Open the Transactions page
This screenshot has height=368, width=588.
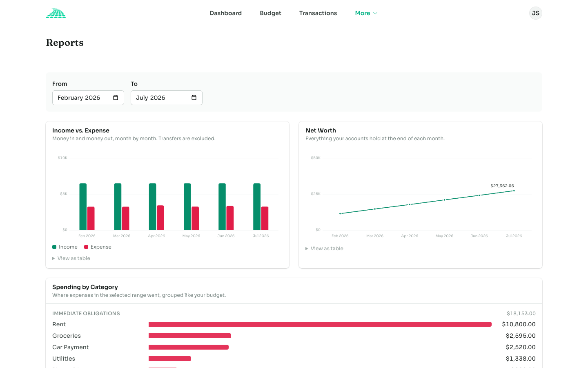click(318, 13)
